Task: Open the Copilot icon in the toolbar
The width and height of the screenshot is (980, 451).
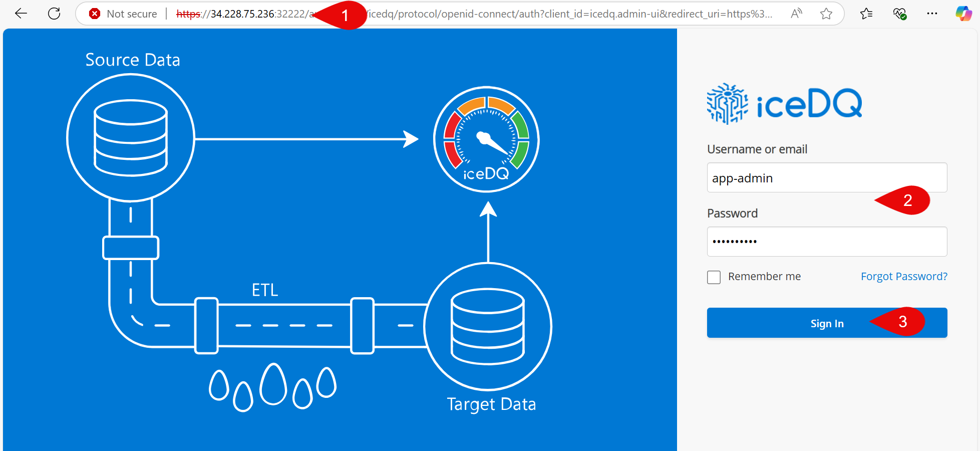Action: coord(963,14)
